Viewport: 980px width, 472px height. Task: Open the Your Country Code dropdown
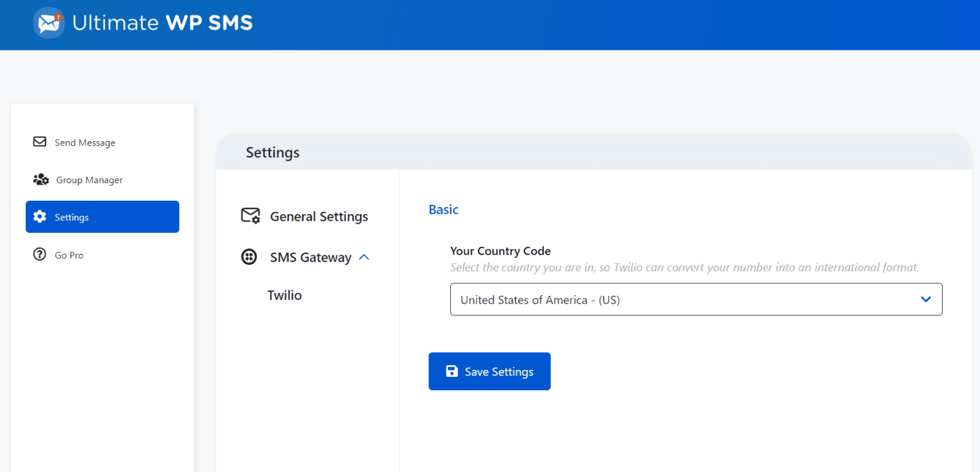click(696, 299)
